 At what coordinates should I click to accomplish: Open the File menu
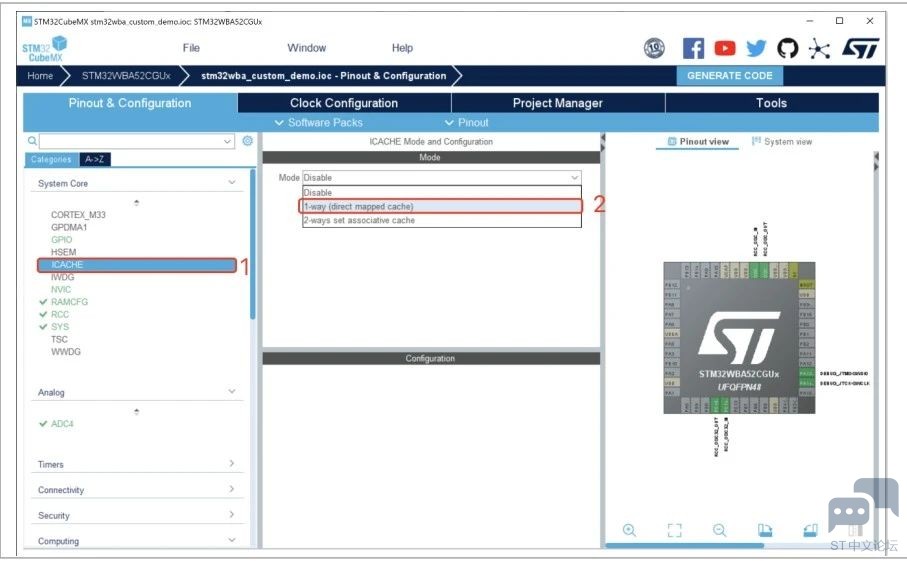click(x=191, y=48)
